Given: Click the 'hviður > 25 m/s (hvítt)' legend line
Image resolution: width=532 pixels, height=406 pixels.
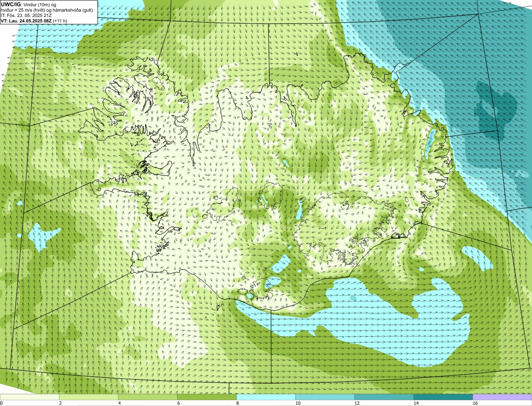Looking at the screenshot, I should tap(23, 10).
